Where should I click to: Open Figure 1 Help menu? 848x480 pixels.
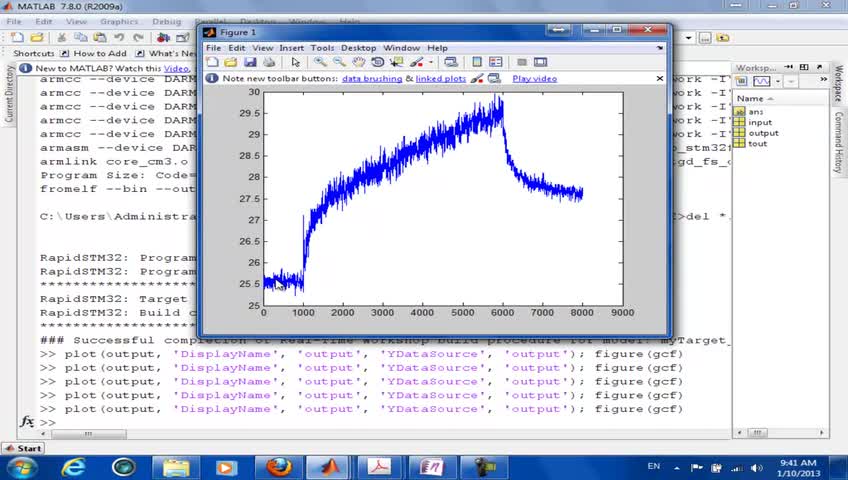pyautogui.click(x=437, y=48)
